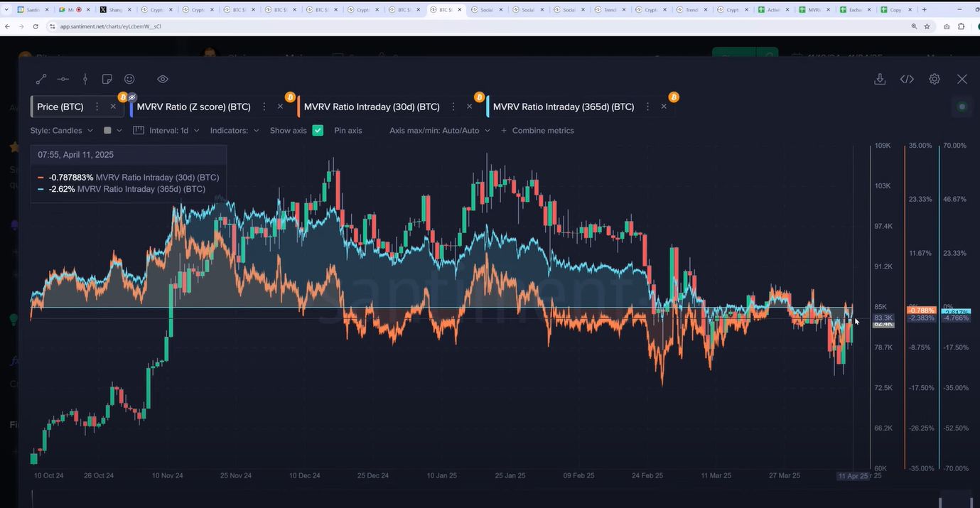Click Combine metrics button

pyautogui.click(x=537, y=131)
